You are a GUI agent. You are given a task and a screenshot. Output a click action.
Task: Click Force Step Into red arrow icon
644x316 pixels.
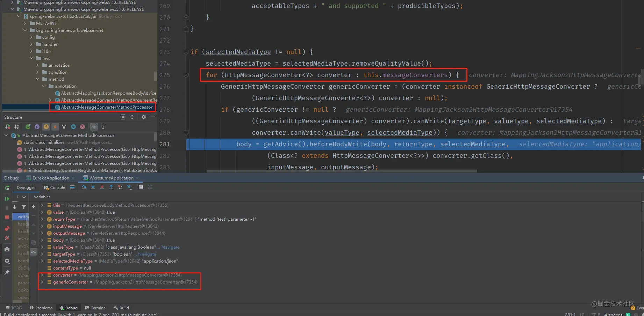[102, 188]
